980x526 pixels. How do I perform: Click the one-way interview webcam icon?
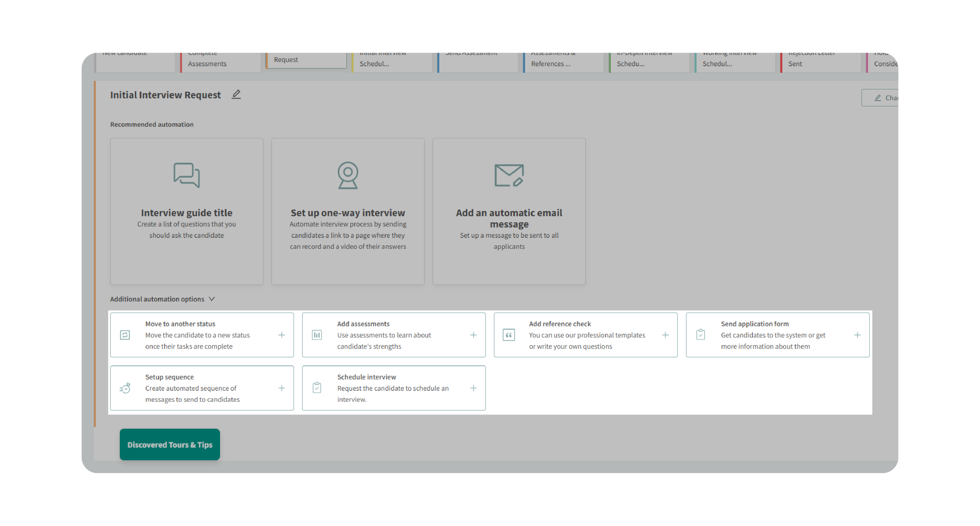(348, 175)
